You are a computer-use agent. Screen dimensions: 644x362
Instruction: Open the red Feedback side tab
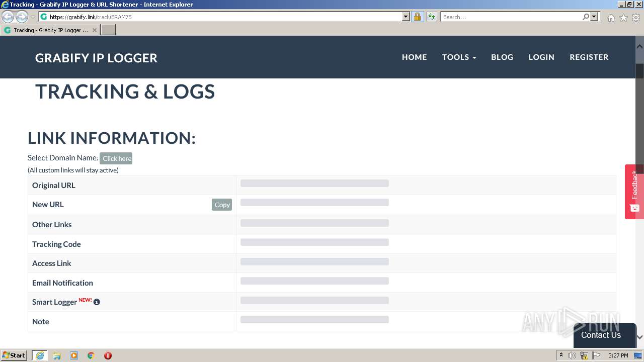click(634, 192)
